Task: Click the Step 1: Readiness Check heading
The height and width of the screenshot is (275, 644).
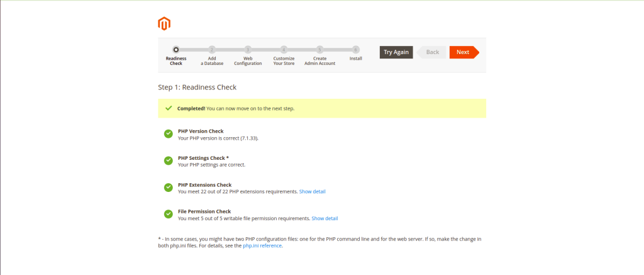Action: 197,87
